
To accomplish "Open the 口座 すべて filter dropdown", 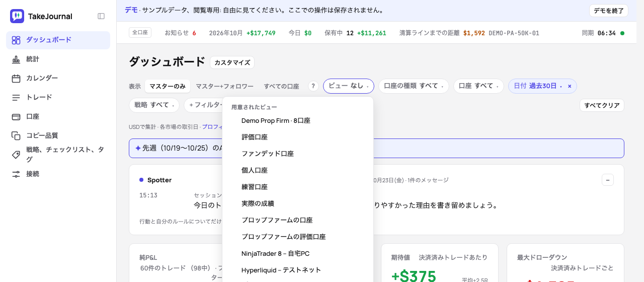I will point(478,86).
